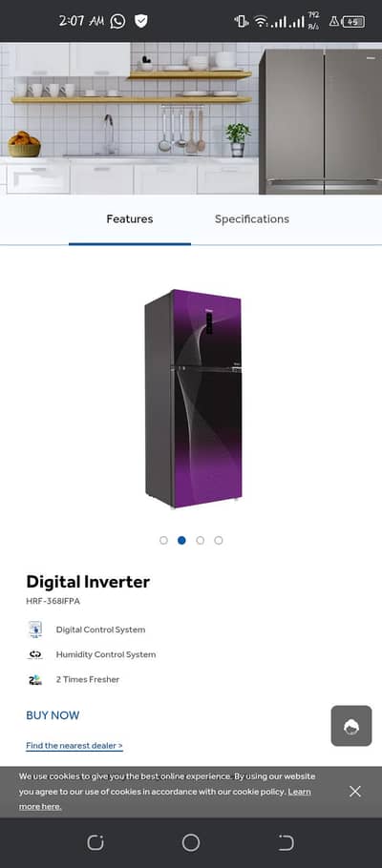This screenshot has height=868, width=382.
Task: Select the third carousel dot
Action: (201, 540)
